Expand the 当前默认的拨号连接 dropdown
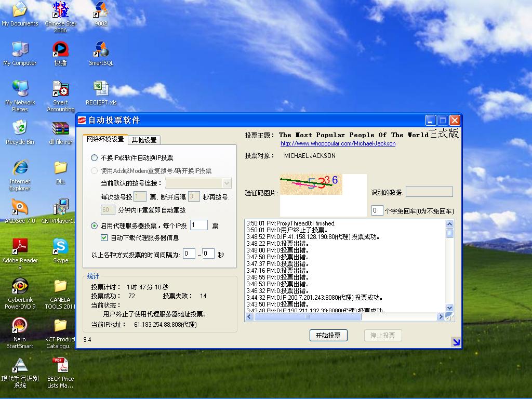 (x=227, y=183)
